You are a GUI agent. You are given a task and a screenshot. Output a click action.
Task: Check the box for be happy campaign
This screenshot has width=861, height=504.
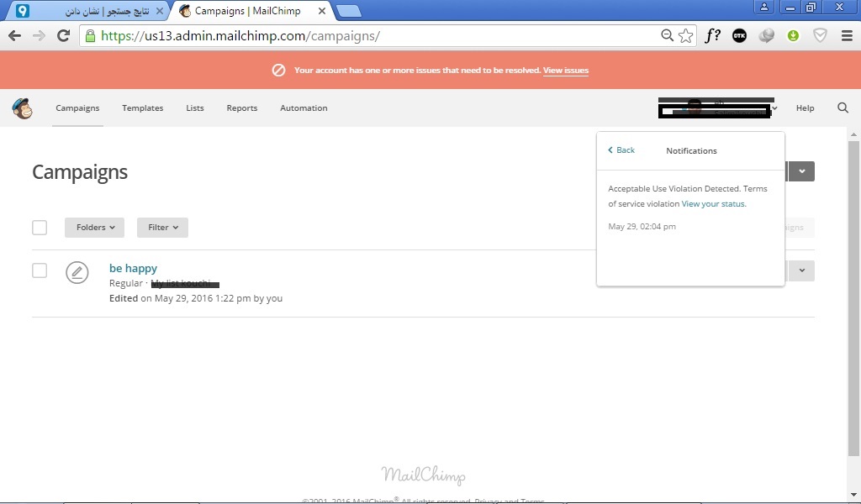click(x=40, y=270)
